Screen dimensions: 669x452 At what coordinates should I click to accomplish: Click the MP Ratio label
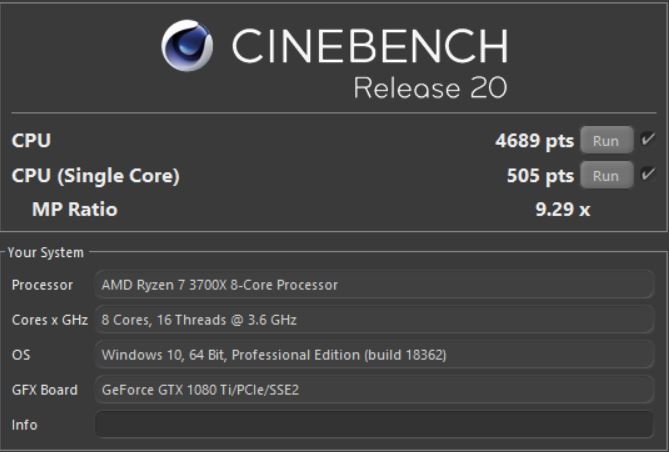pos(75,209)
